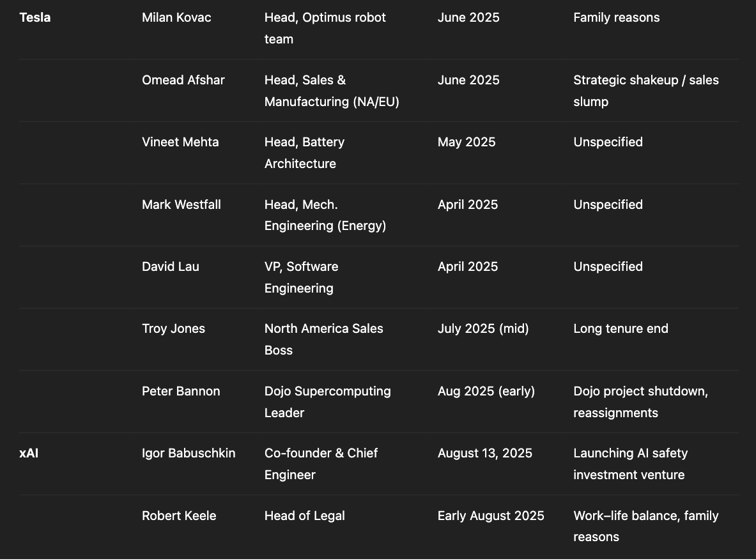This screenshot has width=756, height=559.
Task: Select the 'July 2025 (mid)' date
Action: pos(483,328)
